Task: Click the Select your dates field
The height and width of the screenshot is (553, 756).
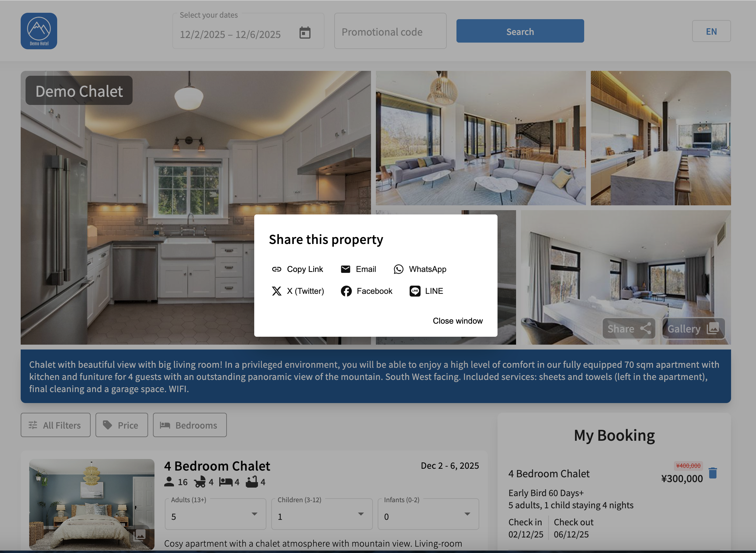Action: point(248,31)
